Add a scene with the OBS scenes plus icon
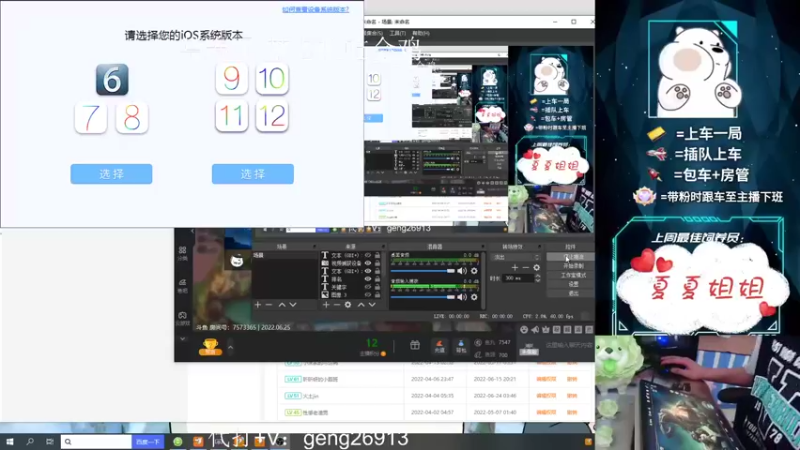This screenshot has width=800, height=450. click(x=258, y=305)
